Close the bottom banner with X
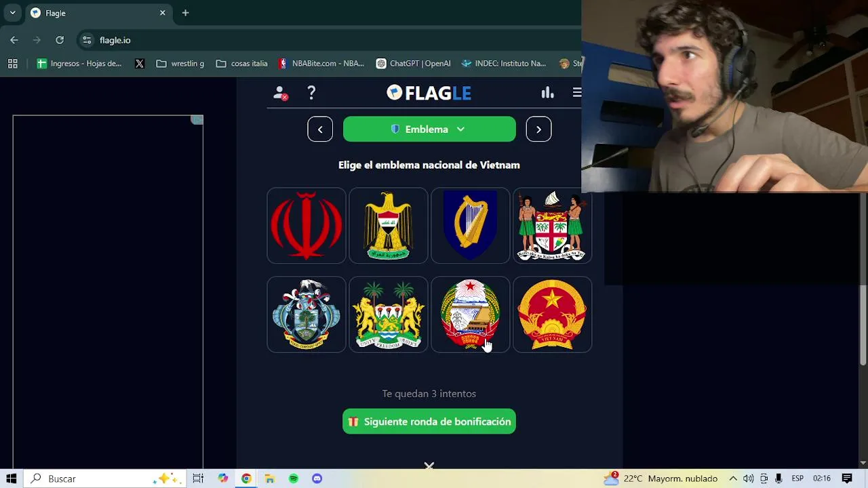868x488 pixels. click(x=429, y=465)
